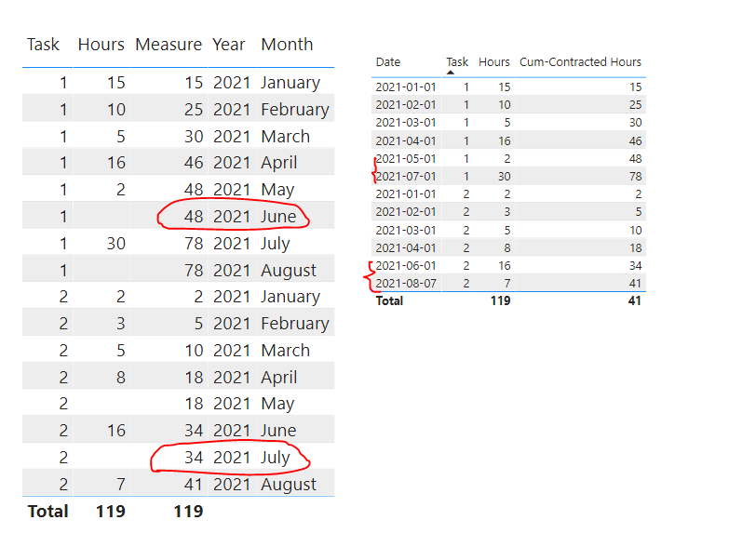Click the August cell with measure 78
This screenshot has height=560, width=756.
(x=289, y=271)
